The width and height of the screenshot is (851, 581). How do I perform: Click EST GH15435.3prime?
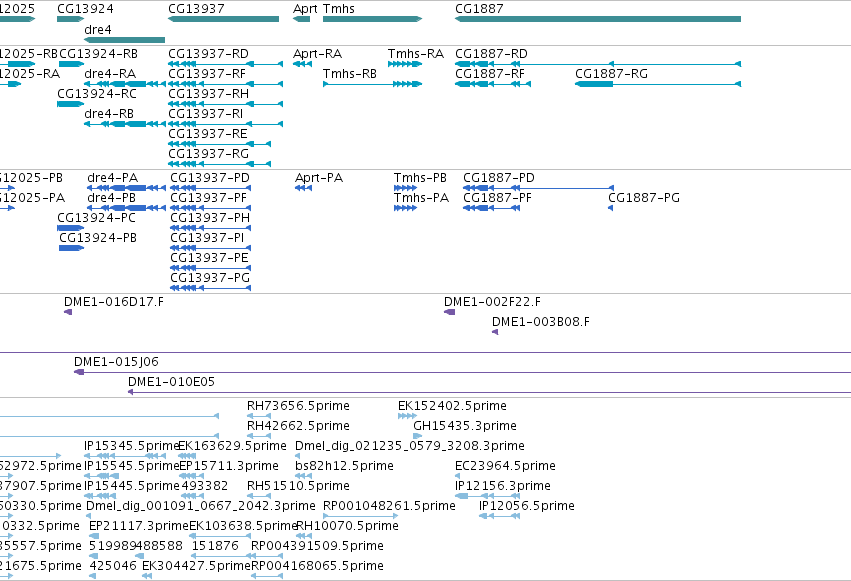click(x=465, y=426)
